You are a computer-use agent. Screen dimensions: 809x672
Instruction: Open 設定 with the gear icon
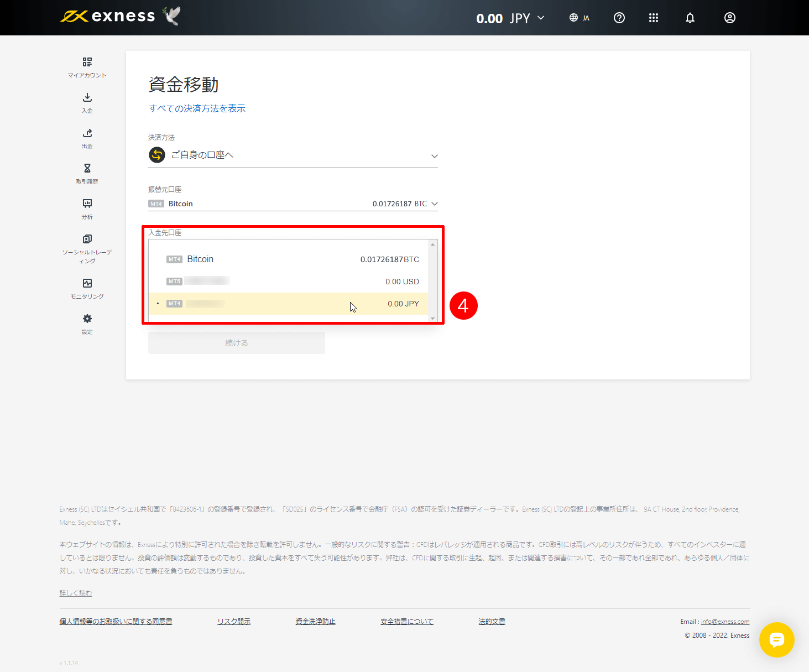point(87,322)
